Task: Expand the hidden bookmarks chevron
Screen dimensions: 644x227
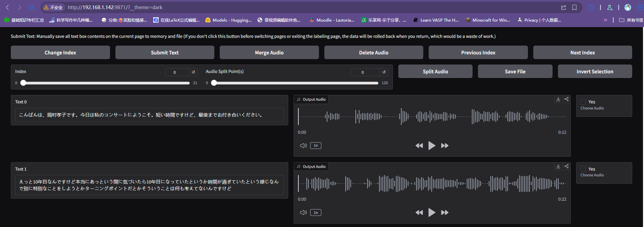Action: [606, 20]
